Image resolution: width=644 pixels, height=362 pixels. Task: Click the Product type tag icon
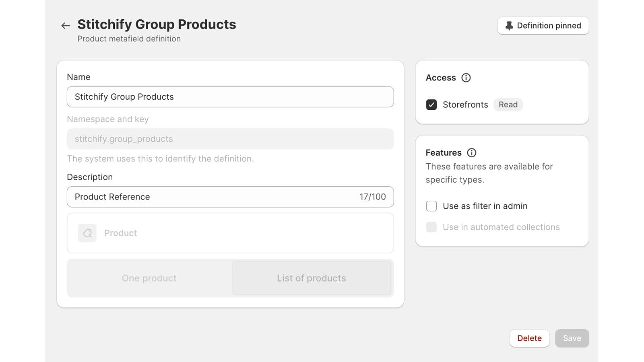(x=87, y=233)
